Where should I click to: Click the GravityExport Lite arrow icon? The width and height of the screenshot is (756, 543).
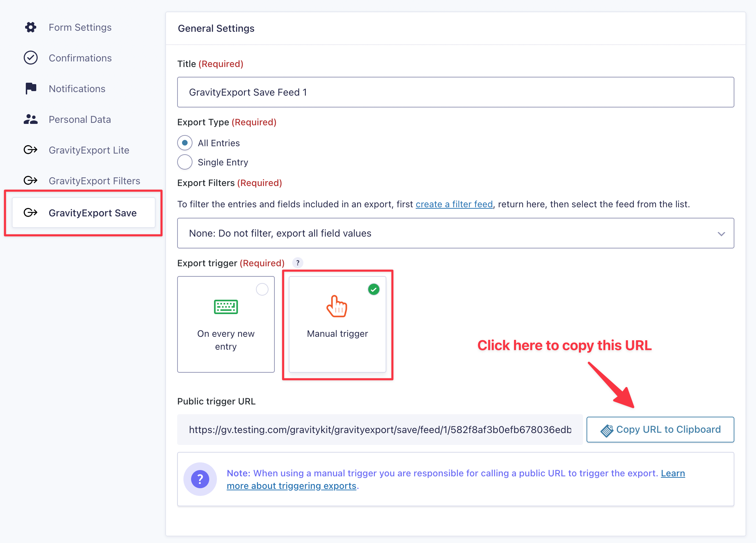[31, 150]
